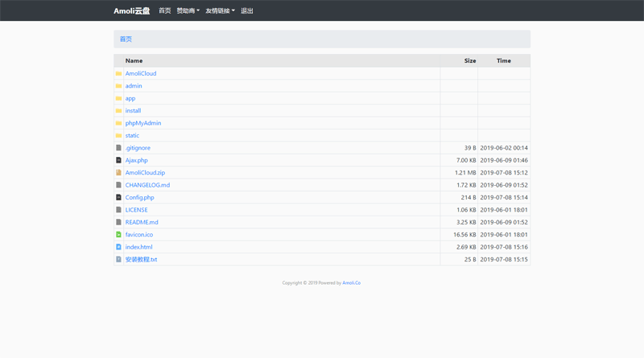
Task: Click the 首页 breadcrumb link
Action: click(126, 39)
